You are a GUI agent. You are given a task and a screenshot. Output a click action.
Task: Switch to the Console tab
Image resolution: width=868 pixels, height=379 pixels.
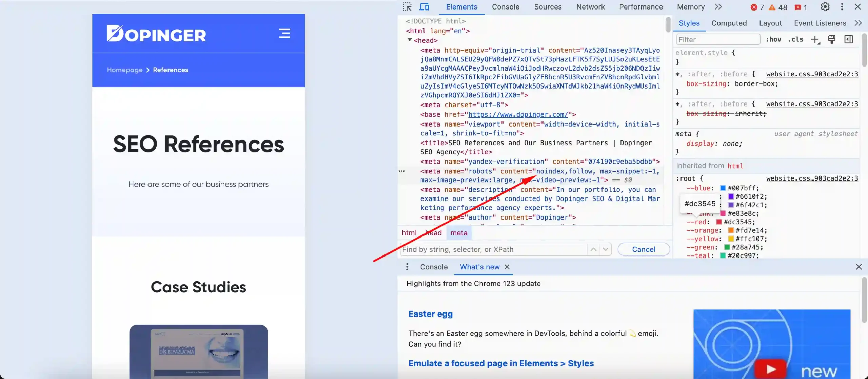pos(506,7)
